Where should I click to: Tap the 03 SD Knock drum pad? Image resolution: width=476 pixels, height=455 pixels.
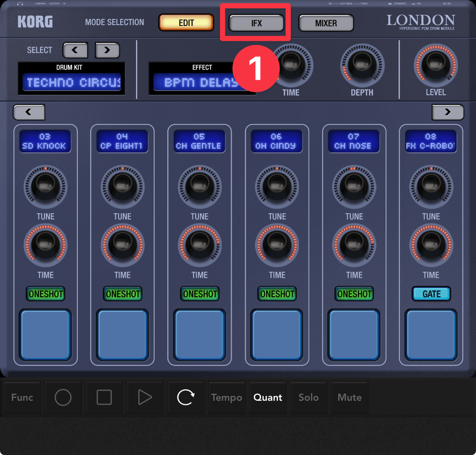[x=45, y=335]
